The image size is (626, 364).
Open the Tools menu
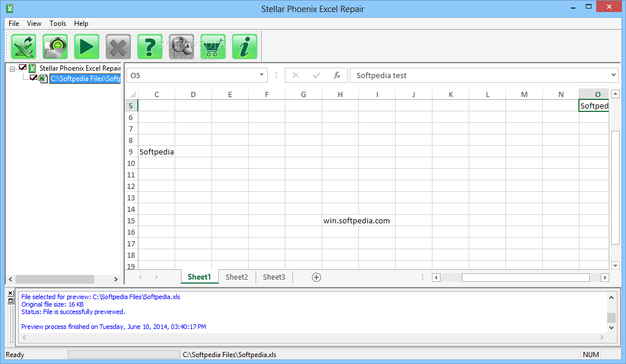click(57, 24)
